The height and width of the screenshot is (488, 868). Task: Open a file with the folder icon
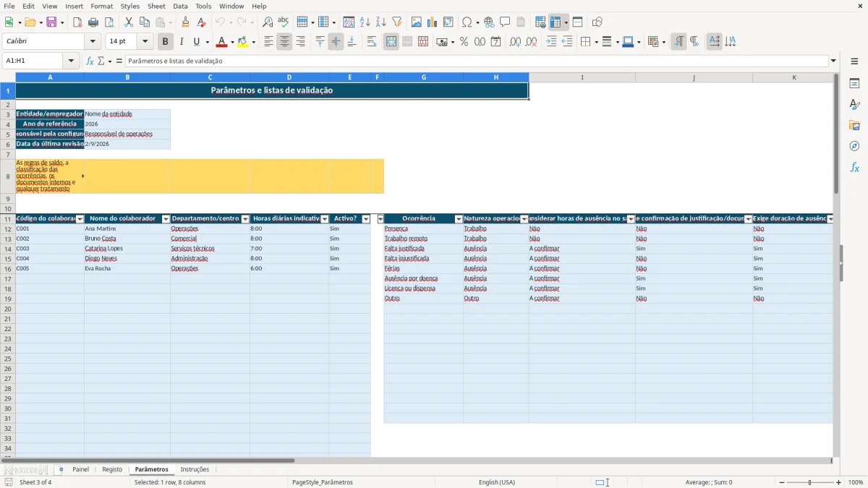29,22
